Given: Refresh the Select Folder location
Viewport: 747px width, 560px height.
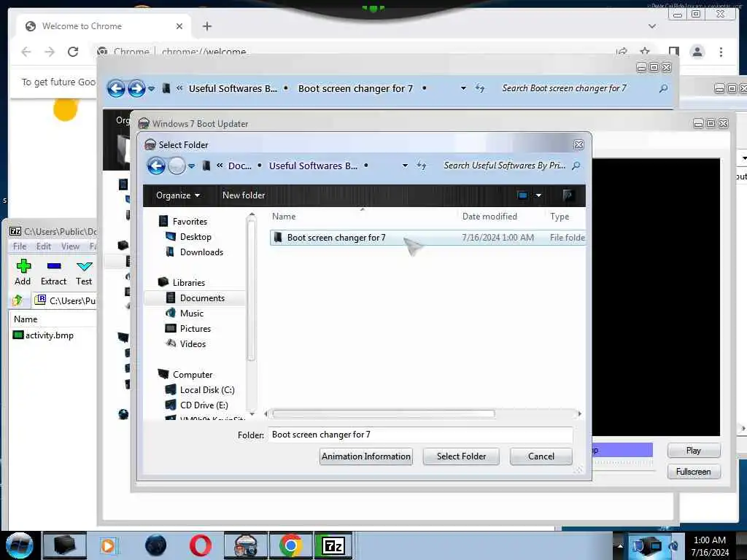Looking at the screenshot, I should [x=421, y=166].
